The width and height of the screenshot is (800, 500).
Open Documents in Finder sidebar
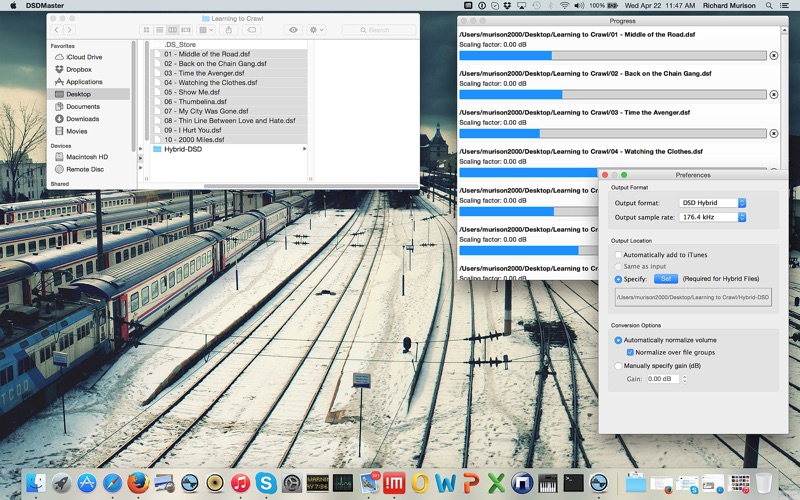(77, 107)
